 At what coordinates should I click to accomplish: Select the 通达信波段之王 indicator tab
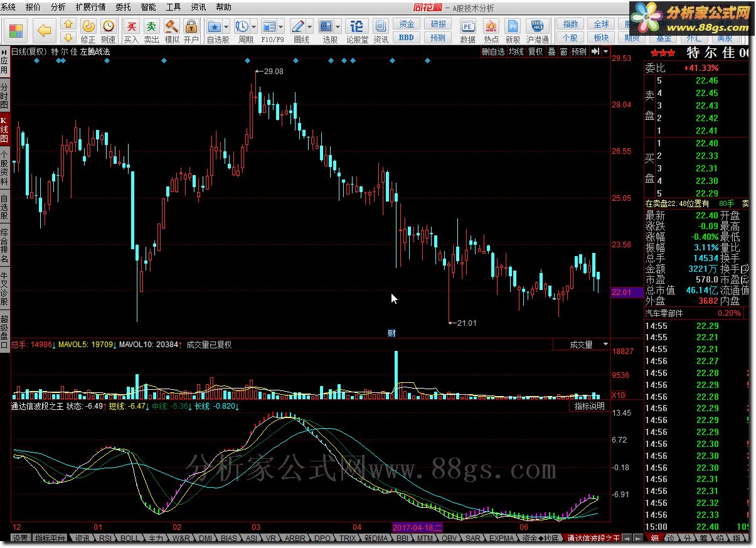[x=592, y=539]
